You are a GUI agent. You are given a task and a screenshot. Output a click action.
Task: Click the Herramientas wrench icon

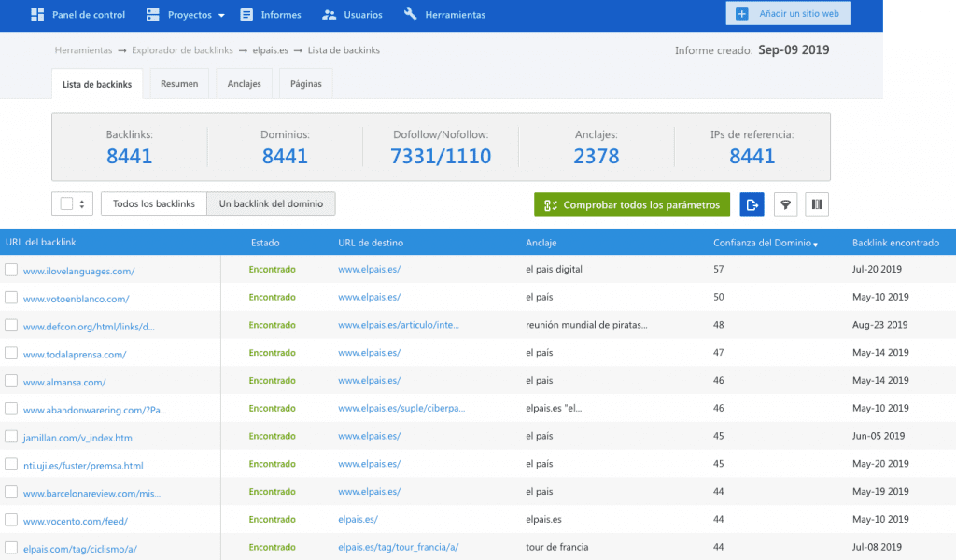[411, 14]
